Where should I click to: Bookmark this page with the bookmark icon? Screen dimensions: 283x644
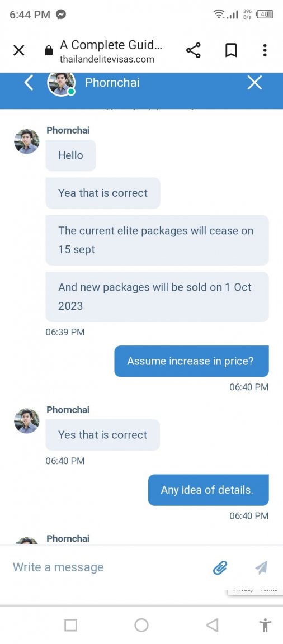[231, 50]
